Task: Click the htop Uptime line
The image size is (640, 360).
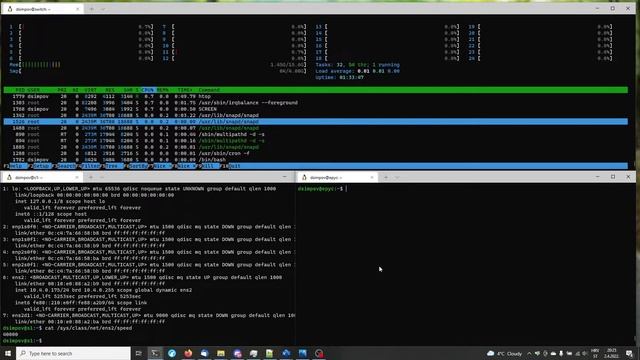Action: (339, 77)
